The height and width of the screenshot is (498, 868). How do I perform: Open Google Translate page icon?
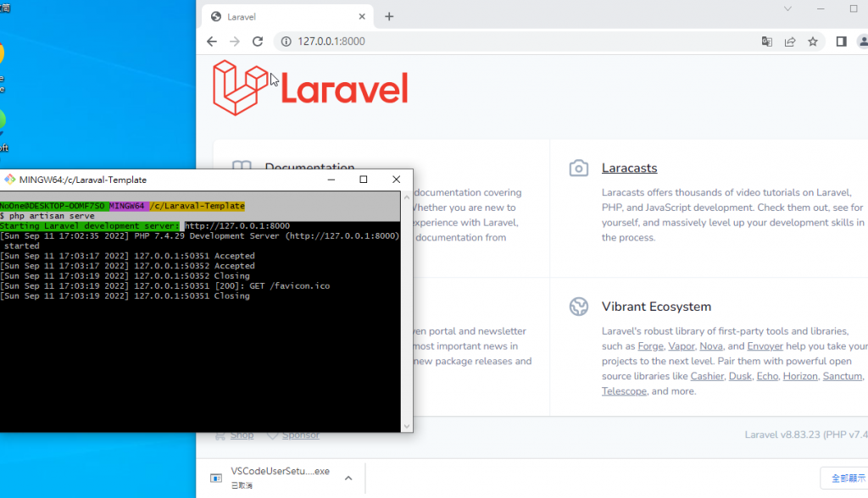766,41
